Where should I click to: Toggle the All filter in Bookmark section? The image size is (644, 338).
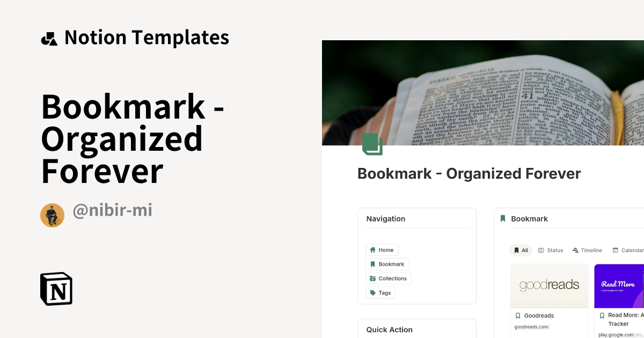tap(520, 250)
